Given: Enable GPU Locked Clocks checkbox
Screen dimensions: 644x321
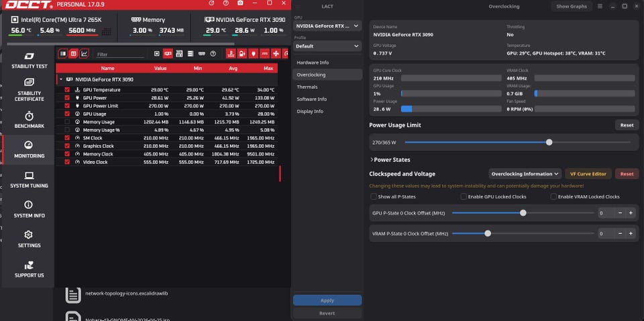Looking at the screenshot, I should point(464,196).
